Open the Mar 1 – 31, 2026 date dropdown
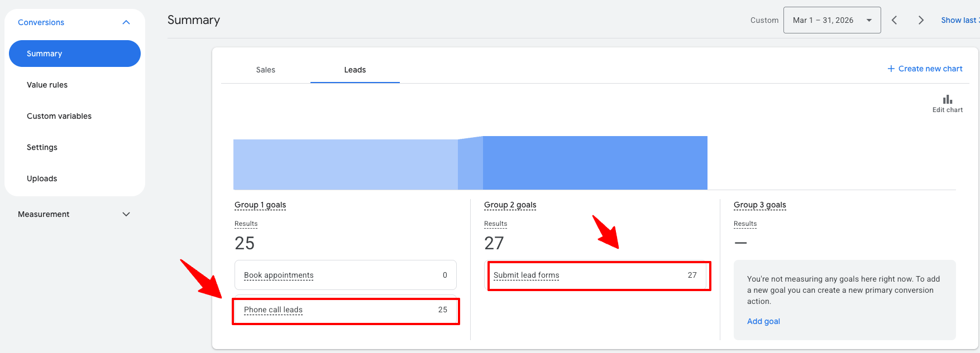Viewport: 980px width, 353px height. 832,20
